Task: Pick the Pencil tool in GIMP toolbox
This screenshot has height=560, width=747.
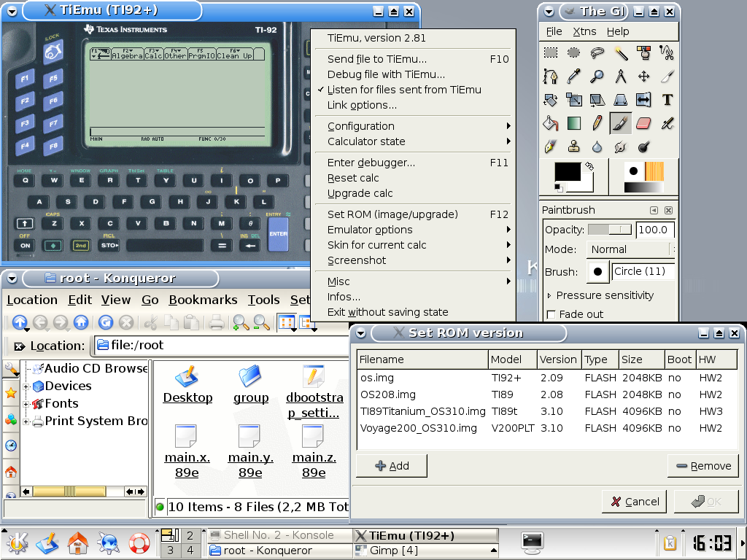Action: tap(597, 123)
